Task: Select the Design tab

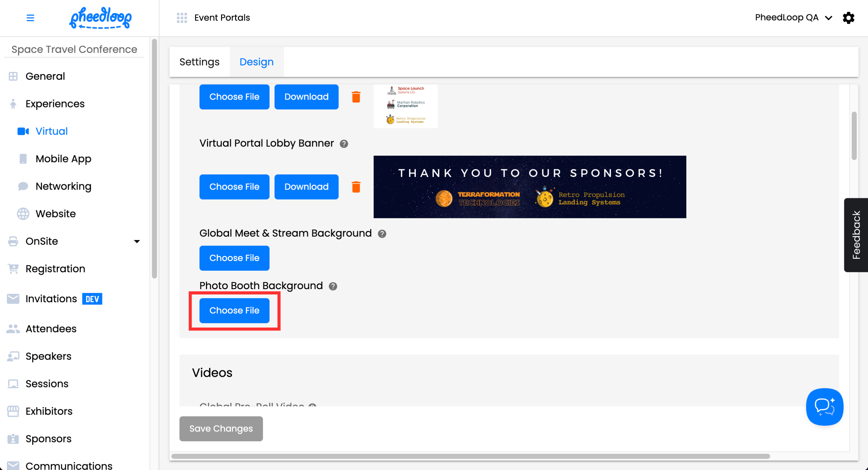Action: point(256,62)
